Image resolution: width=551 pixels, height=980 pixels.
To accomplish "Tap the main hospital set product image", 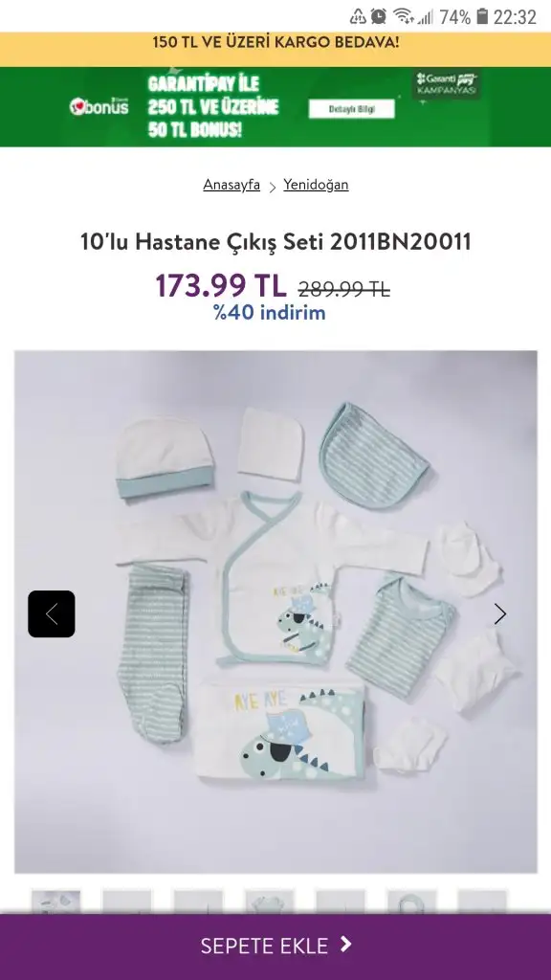I will click(x=275, y=612).
